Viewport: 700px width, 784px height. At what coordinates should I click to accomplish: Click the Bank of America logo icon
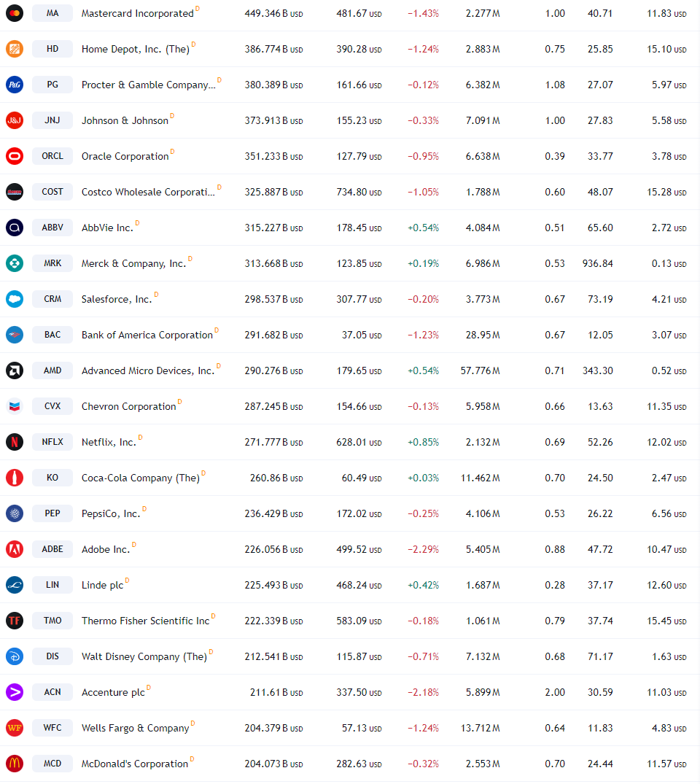pyautogui.click(x=15, y=335)
